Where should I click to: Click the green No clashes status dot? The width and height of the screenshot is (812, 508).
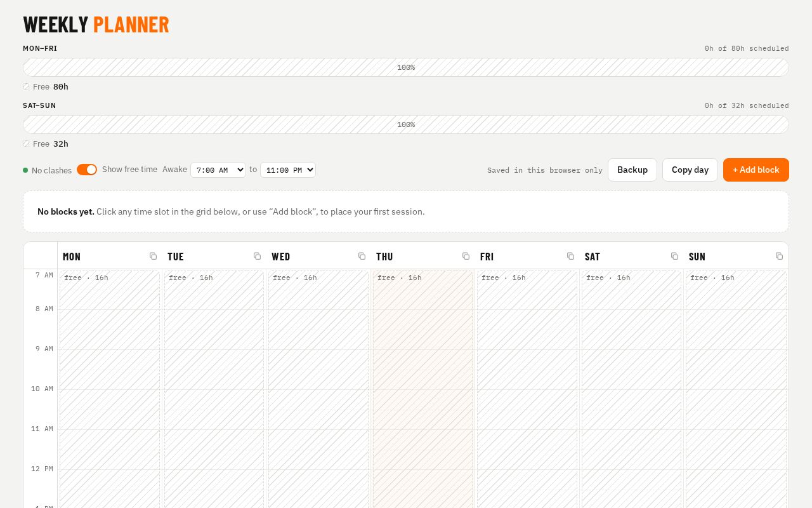[x=25, y=170]
